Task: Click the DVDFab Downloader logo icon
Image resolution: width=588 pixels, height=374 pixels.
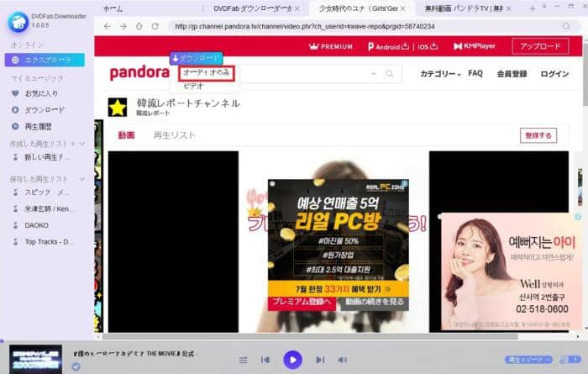Action: (18, 22)
